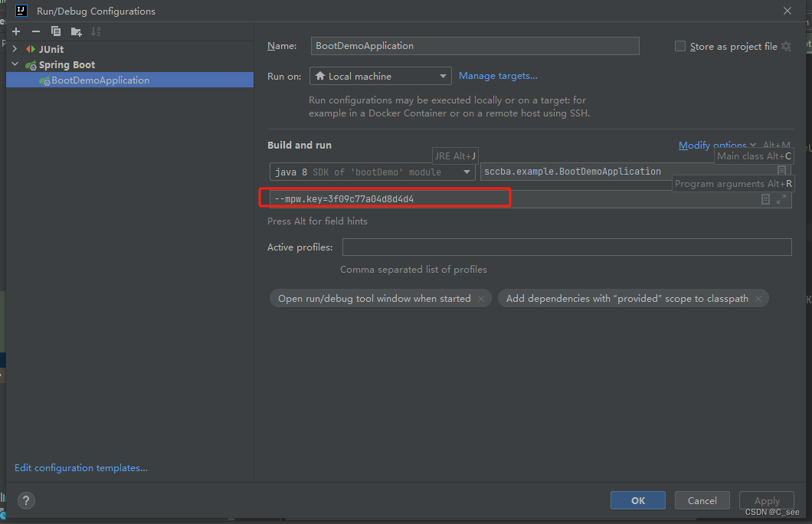Viewport: 812px width, 524px height.
Task: Collapse the Spring Boot node
Action: (14, 64)
